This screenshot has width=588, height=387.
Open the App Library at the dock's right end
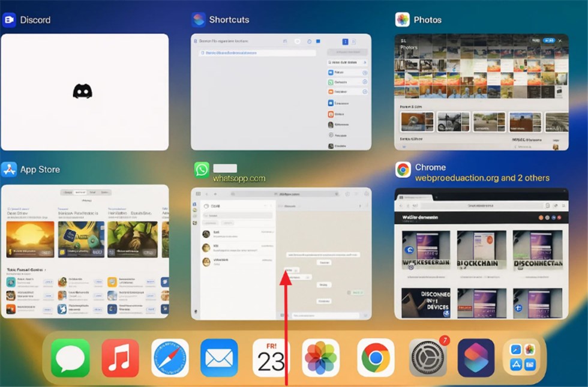(521, 356)
